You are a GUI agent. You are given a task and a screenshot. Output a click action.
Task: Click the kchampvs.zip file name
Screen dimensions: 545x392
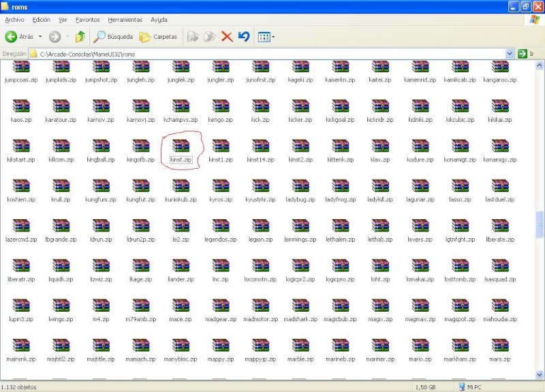click(181, 120)
